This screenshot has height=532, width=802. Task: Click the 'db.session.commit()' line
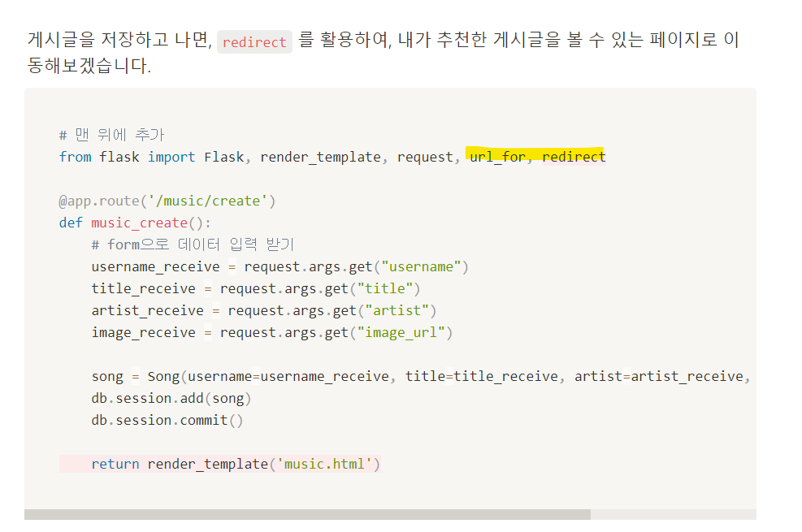[x=167, y=421]
